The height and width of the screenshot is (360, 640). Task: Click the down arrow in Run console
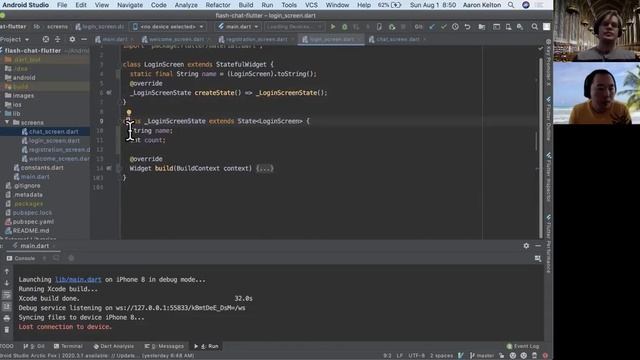click(7, 282)
